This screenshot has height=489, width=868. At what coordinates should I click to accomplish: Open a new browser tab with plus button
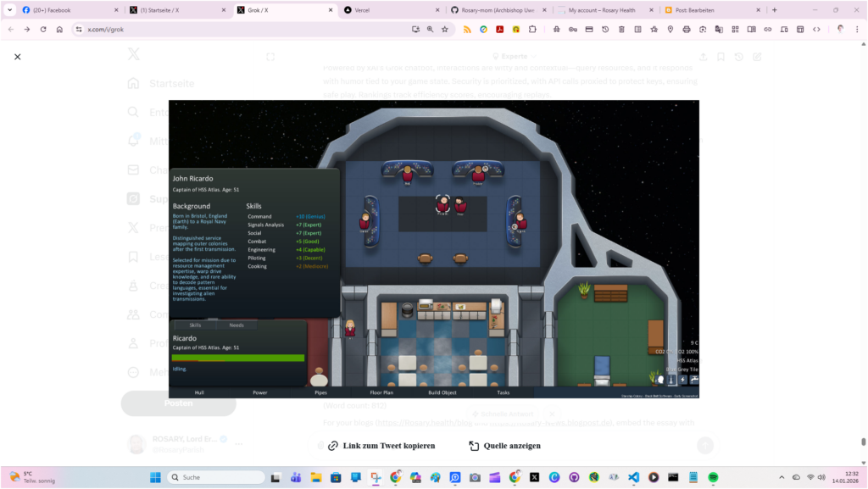click(774, 10)
